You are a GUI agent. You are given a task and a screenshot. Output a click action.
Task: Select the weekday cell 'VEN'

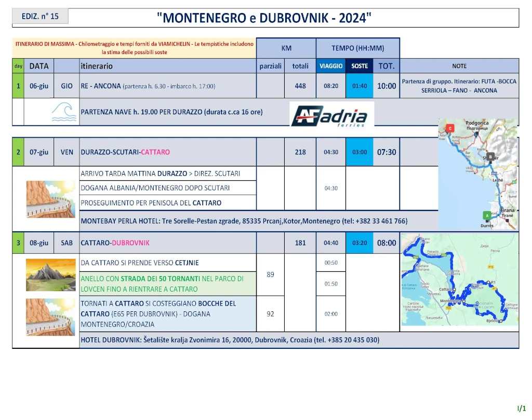(66, 152)
